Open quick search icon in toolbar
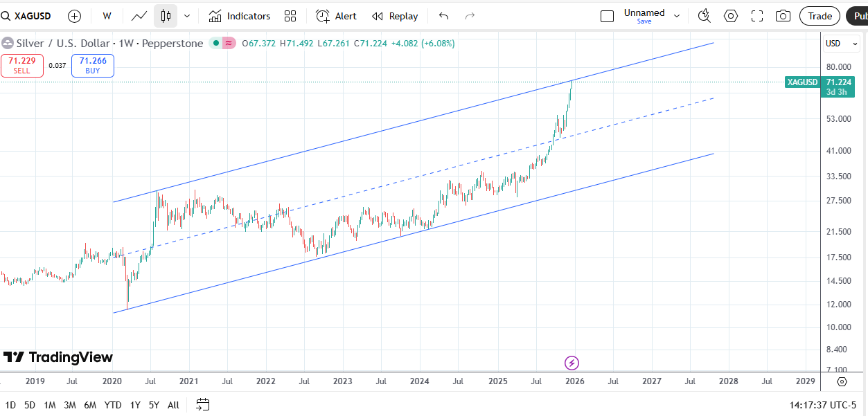 704,16
